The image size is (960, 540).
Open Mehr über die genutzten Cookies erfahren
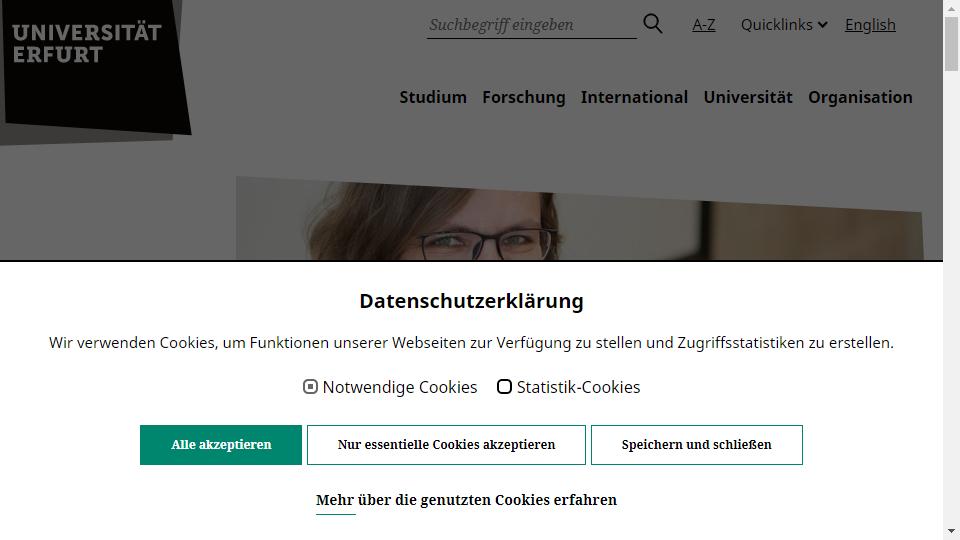tap(467, 500)
